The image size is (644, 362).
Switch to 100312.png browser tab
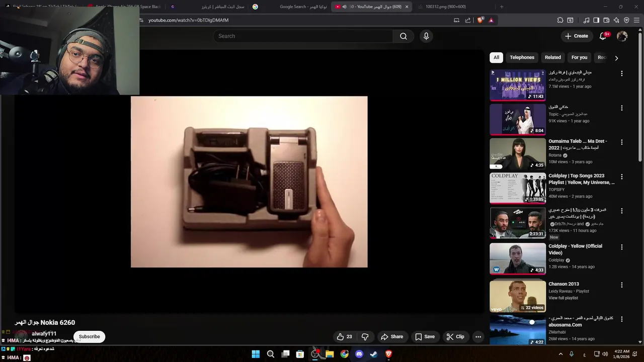coord(455,7)
